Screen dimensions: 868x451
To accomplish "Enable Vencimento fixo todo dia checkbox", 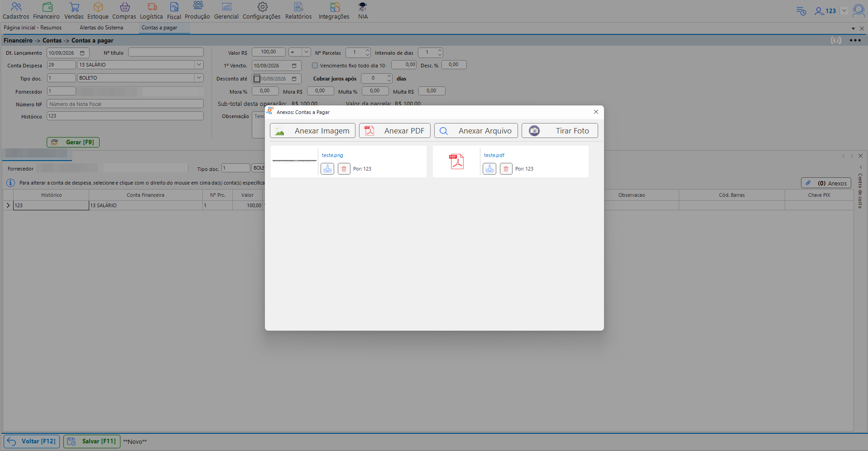I will pyautogui.click(x=315, y=66).
